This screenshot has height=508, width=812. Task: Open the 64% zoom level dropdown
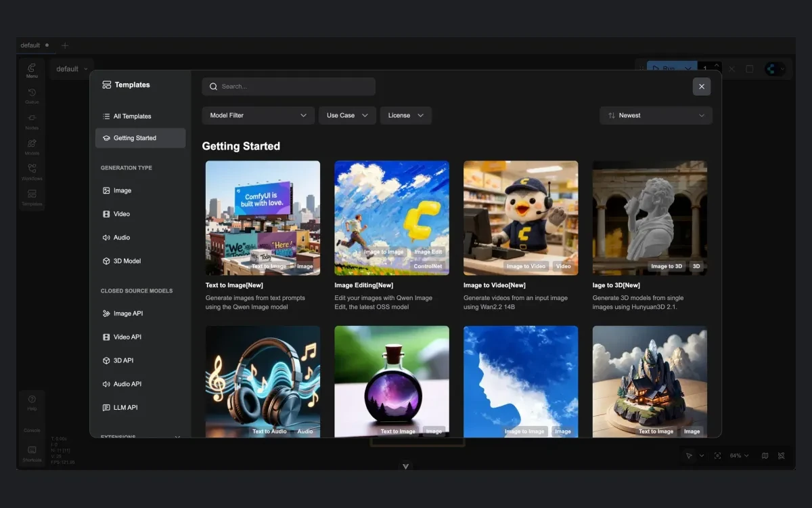click(739, 456)
